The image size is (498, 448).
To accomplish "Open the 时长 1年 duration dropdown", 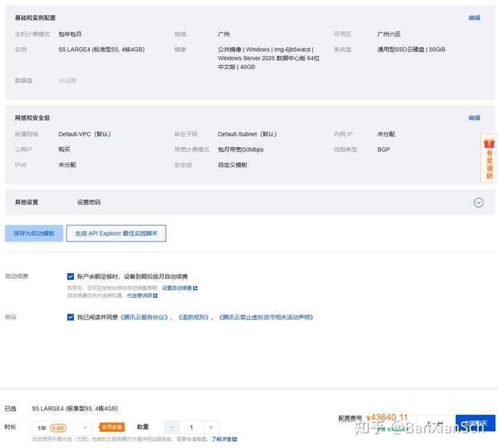I will tap(62, 428).
